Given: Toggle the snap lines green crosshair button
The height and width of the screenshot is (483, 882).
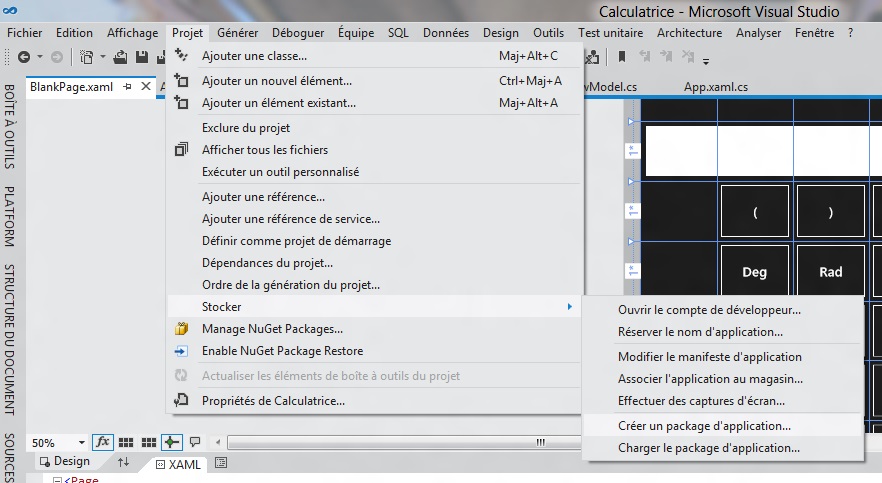Looking at the screenshot, I should click(172, 443).
